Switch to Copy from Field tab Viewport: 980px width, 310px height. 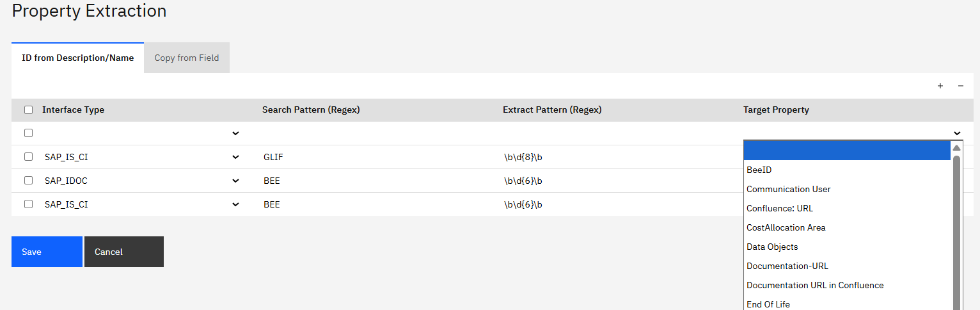(187, 58)
